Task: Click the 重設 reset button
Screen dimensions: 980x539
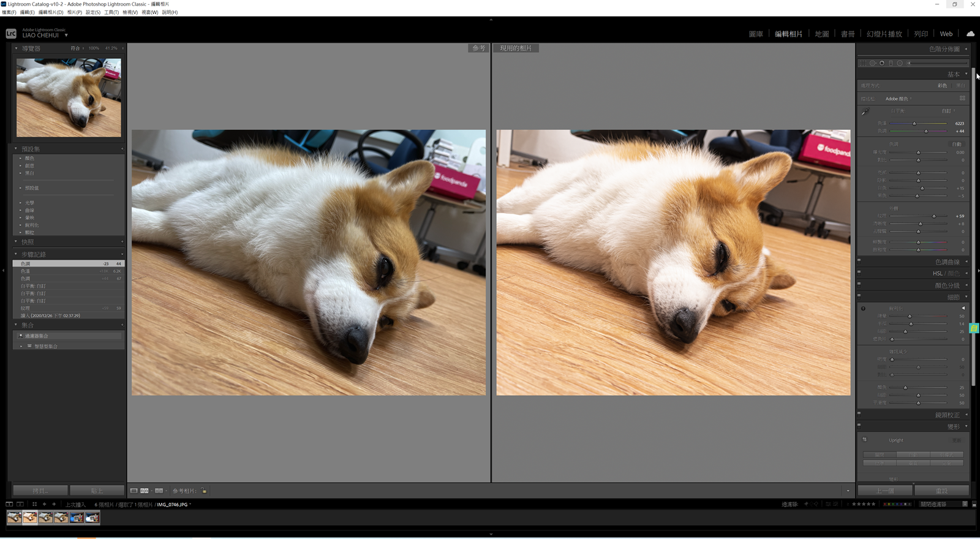Action: [x=941, y=491]
